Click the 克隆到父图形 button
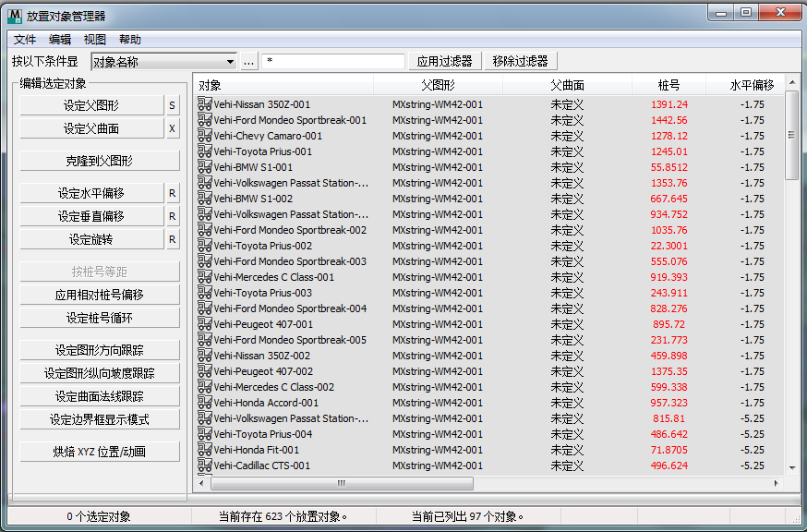Viewport: 807px width, 532px height. (100, 161)
